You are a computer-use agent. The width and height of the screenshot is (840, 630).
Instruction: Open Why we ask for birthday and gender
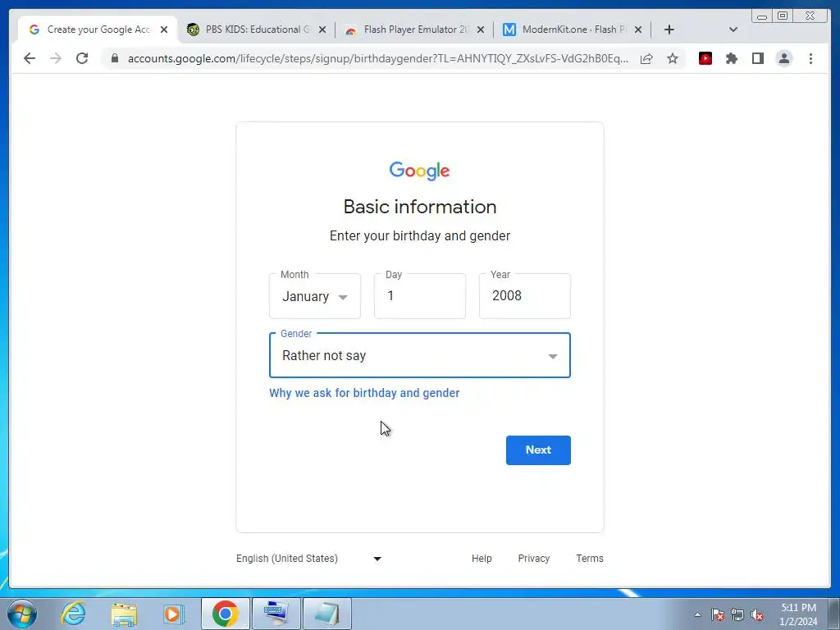364,393
